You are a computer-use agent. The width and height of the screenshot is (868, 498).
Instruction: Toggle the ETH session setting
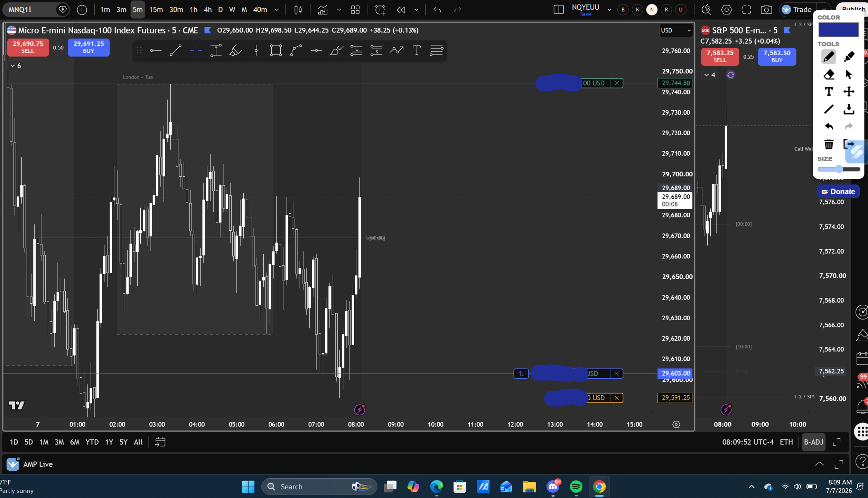coord(786,442)
